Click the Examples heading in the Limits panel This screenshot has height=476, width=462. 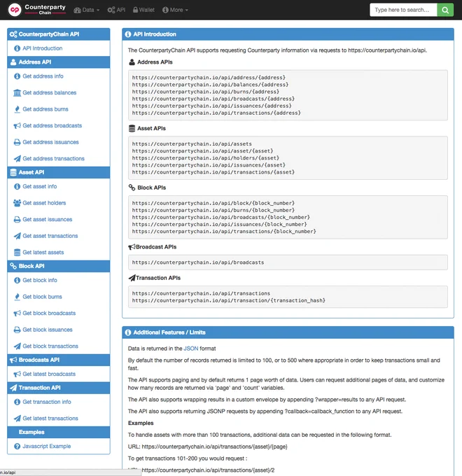click(x=141, y=423)
